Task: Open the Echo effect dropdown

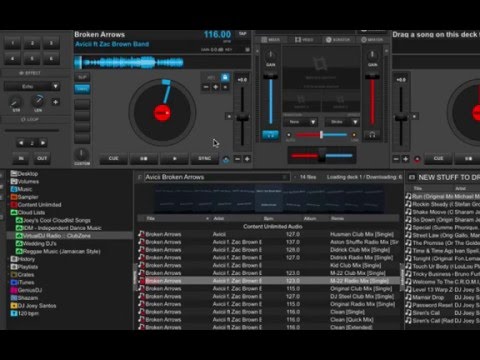Action: point(32,86)
